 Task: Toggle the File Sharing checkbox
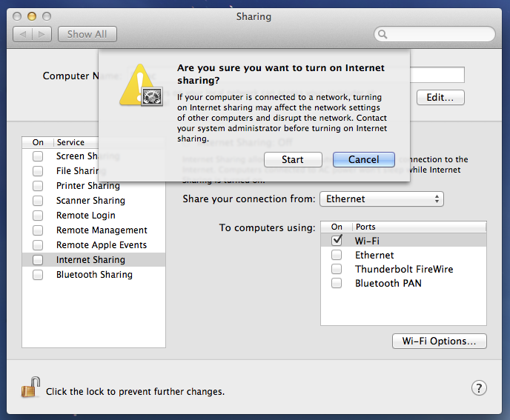click(38, 171)
